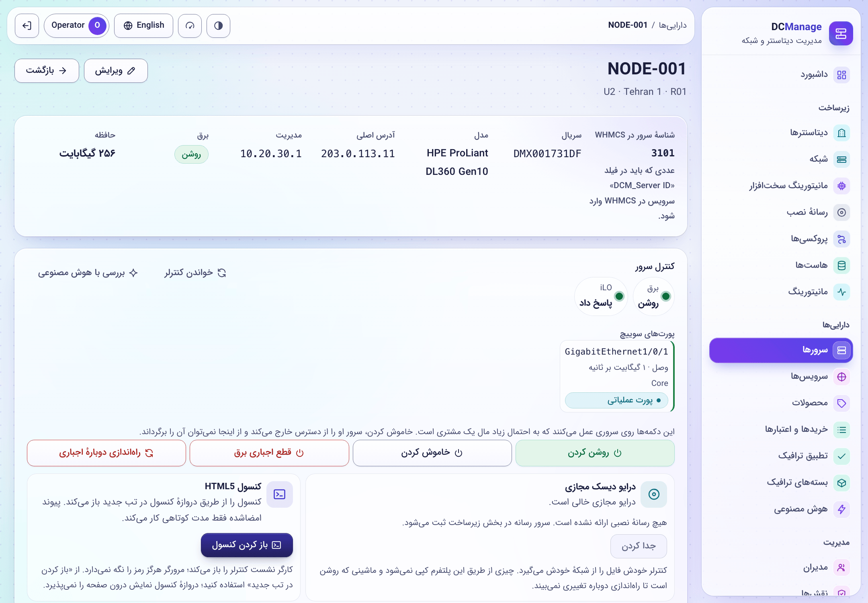
Task: Click تطبیق ترافیک checkmark icon
Action: pyautogui.click(x=841, y=456)
